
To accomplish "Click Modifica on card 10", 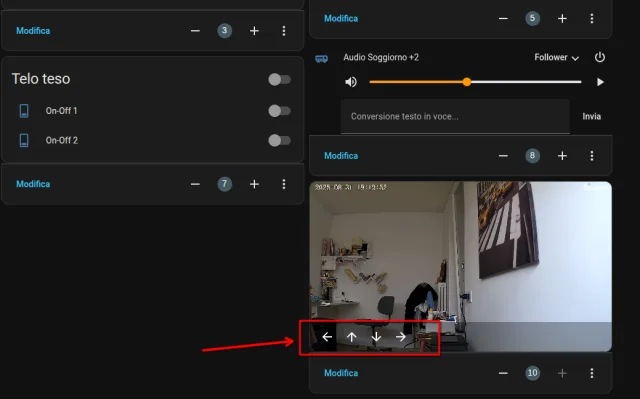I will click(341, 373).
